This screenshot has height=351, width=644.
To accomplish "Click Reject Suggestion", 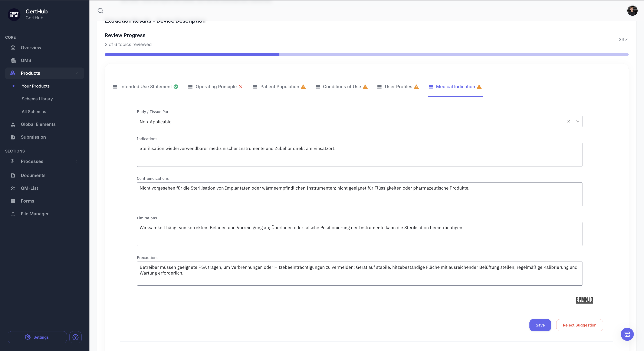I will (579, 325).
